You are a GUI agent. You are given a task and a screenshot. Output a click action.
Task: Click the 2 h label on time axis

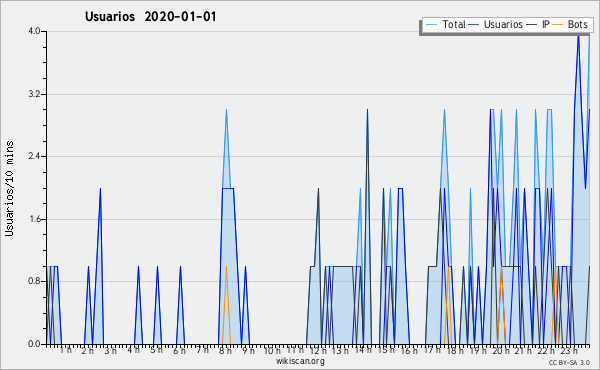pos(87,351)
